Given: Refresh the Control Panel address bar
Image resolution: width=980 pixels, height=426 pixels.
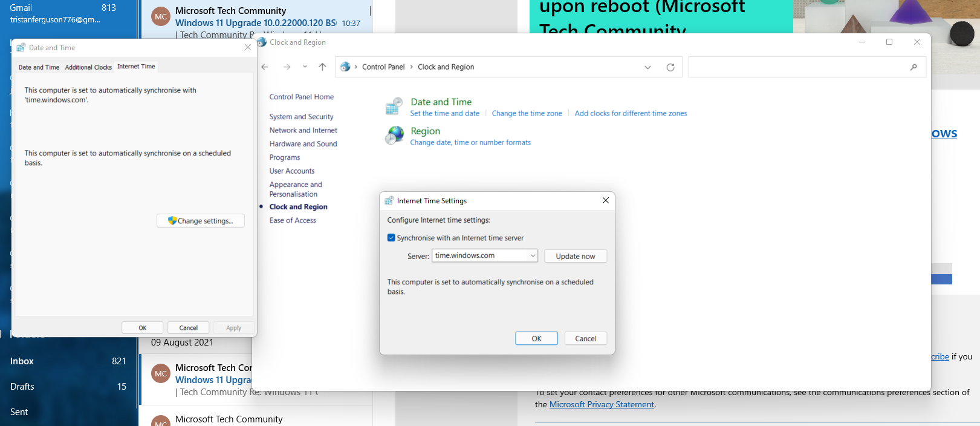Looking at the screenshot, I should tap(670, 67).
